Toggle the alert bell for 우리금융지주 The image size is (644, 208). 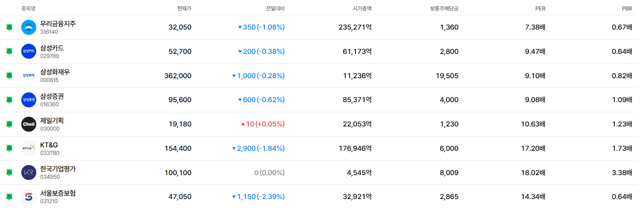(x=9, y=27)
